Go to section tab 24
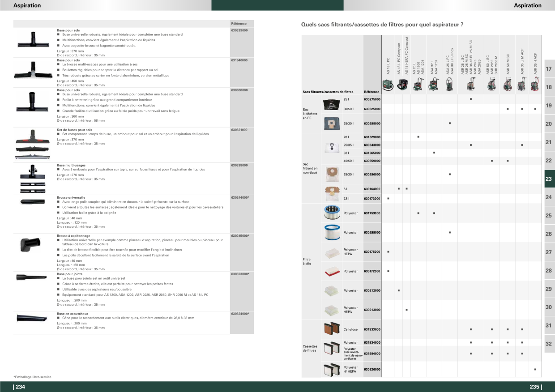 [x=549, y=197]
